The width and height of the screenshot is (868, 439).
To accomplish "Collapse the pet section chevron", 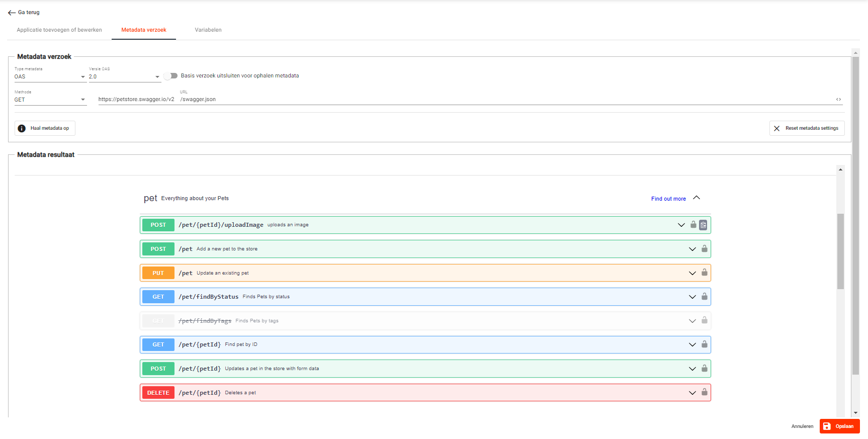I will point(697,198).
